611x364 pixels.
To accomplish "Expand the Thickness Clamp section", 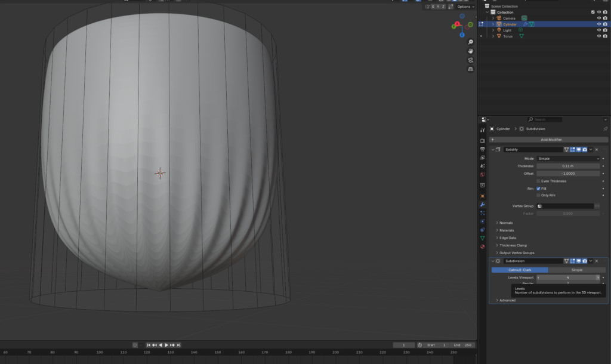I will [513, 245].
